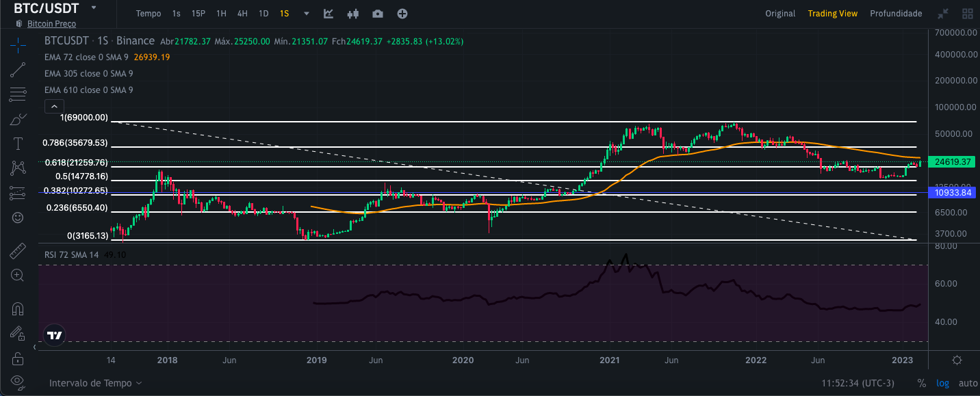Viewport: 980px width, 396px height.
Task: Open the forecasting and measurement tools
Action: pos(18,193)
